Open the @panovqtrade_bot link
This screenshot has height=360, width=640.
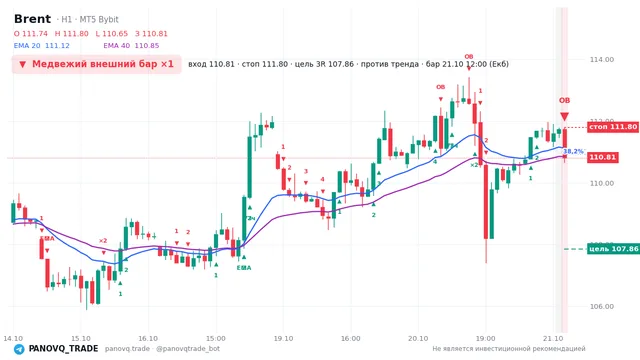tap(188, 349)
